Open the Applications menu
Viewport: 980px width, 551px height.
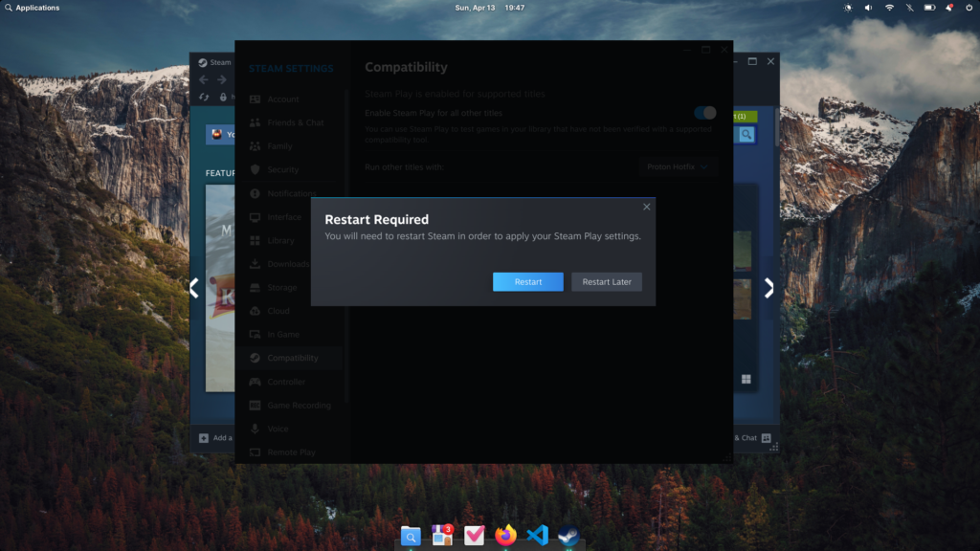32,8
